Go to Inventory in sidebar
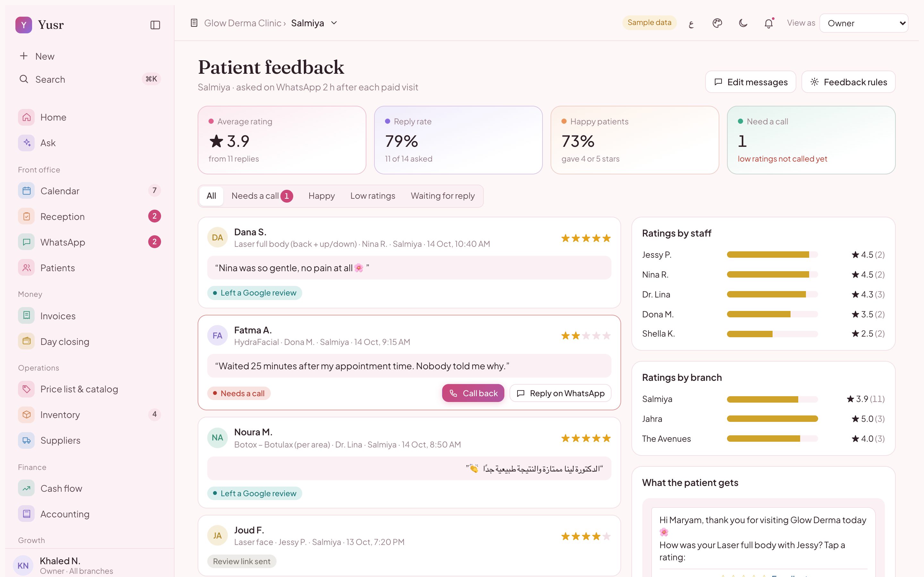This screenshot has height=577, width=924. tap(89, 414)
